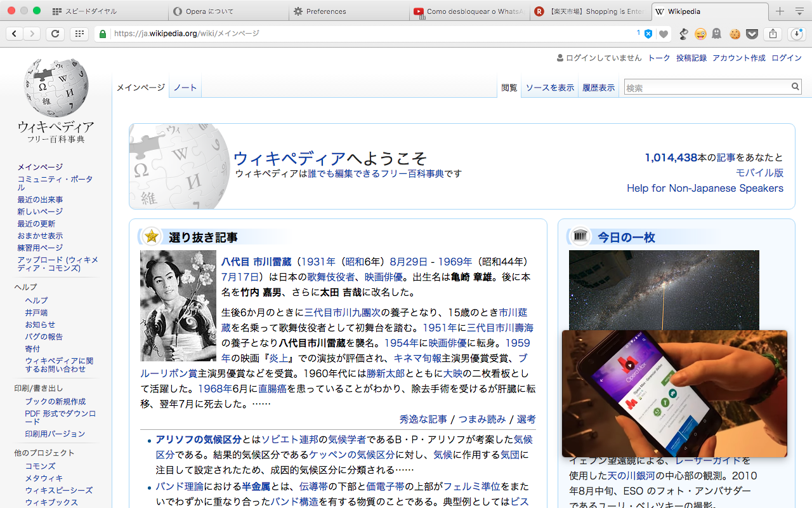Open the 井戸端 sidebar link

(36, 312)
